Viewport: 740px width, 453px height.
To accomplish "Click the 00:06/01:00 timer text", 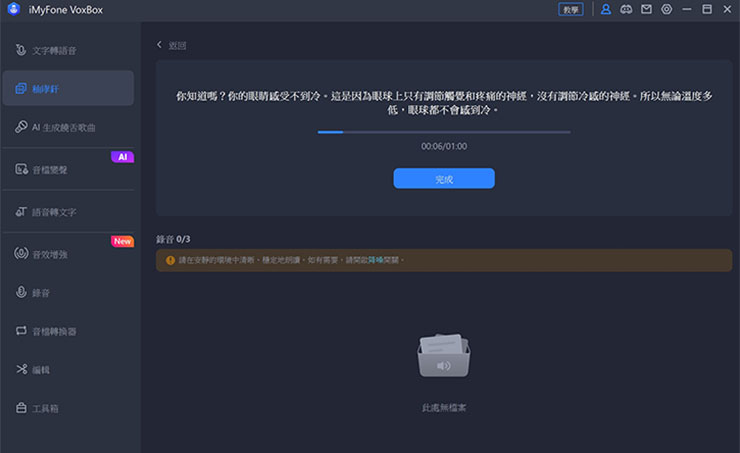I will pos(444,146).
